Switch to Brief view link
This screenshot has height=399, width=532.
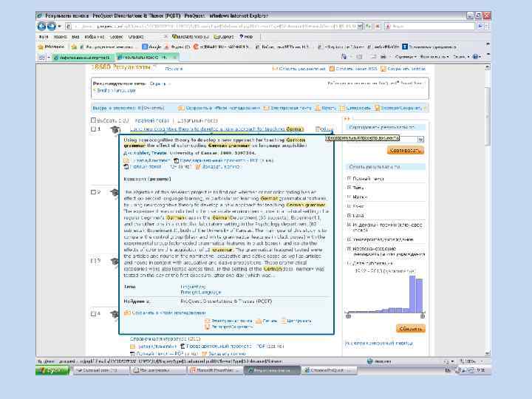[151, 120]
